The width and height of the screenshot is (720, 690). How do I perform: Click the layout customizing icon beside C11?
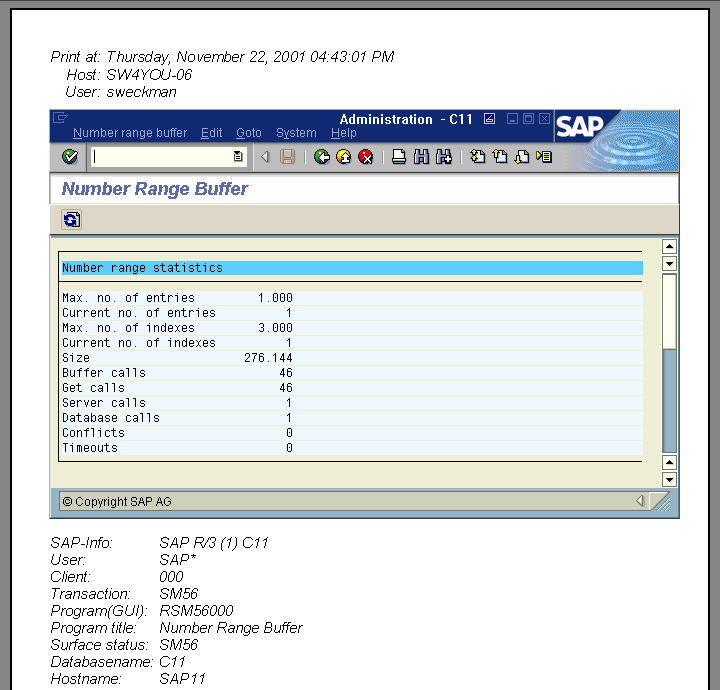[x=489, y=119]
